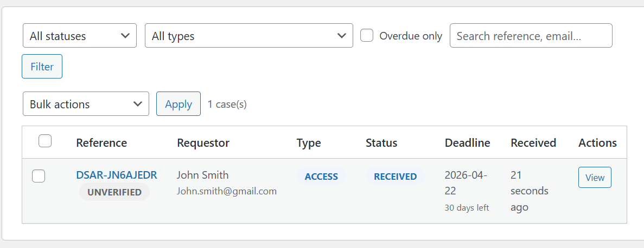
Task: Click the Requestor column header
Action: click(203, 143)
